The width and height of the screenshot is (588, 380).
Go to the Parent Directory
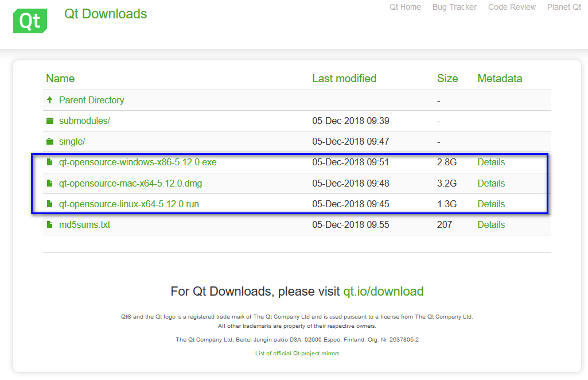[x=92, y=100]
